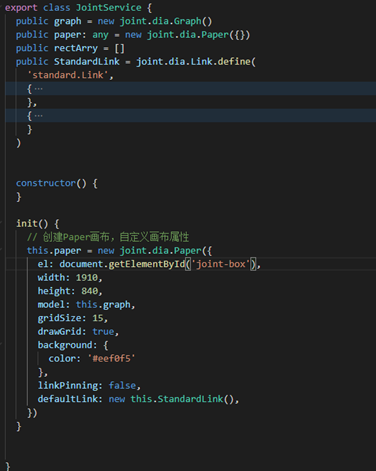Click the 'constructor()' declaration
Image resolution: width=376 pixels, height=471 pixels.
click(x=51, y=183)
